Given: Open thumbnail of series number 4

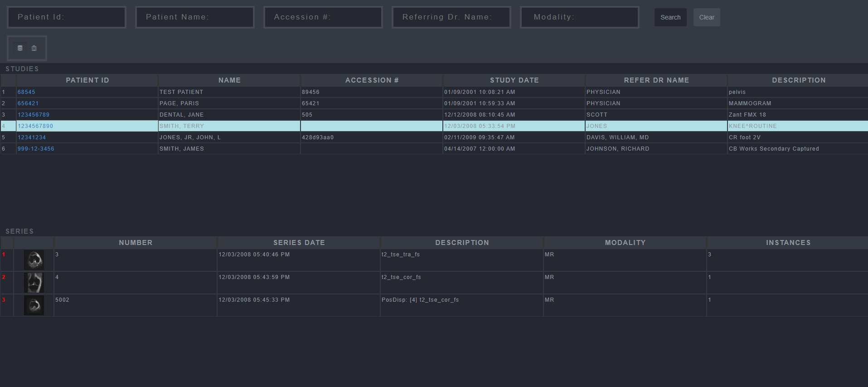Looking at the screenshot, I should click(x=34, y=283).
